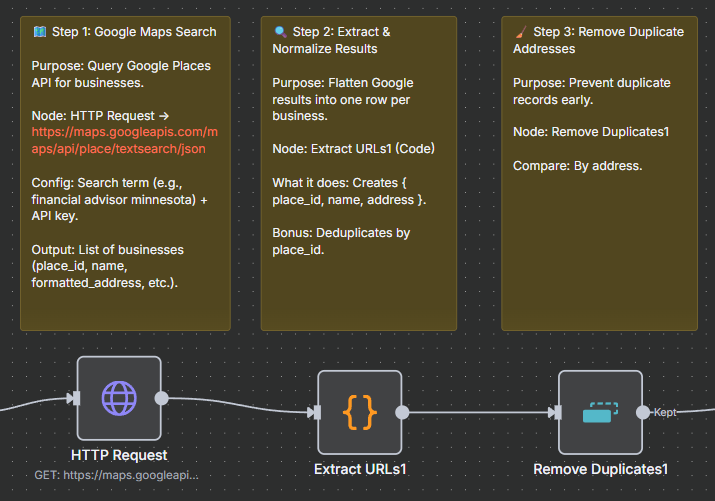Click 'Purpose: Query Google Places API' text
Viewport: 715px width, 501px height.
point(121,74)
